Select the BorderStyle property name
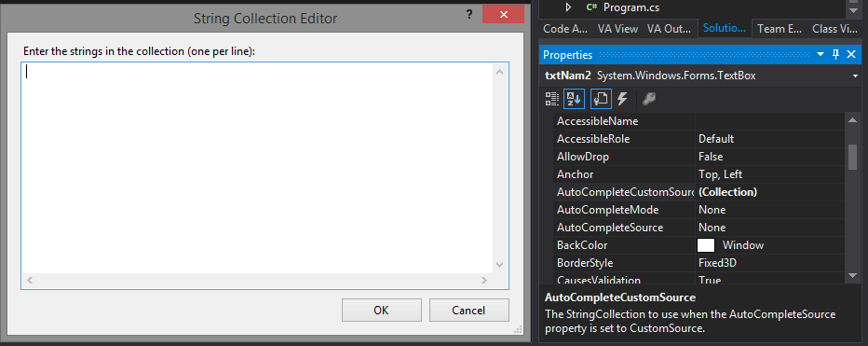The image size is (868, 346). pos(585,263)
